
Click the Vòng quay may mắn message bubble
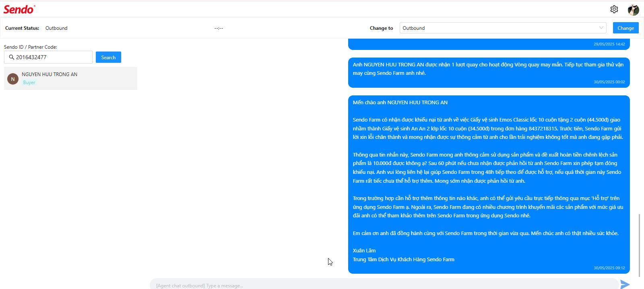(489, 72)
